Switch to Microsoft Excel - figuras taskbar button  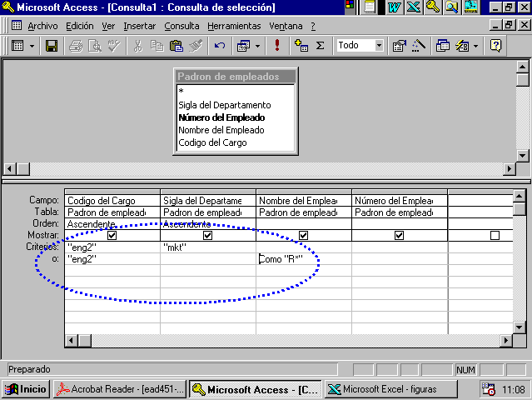pos(390,389)
